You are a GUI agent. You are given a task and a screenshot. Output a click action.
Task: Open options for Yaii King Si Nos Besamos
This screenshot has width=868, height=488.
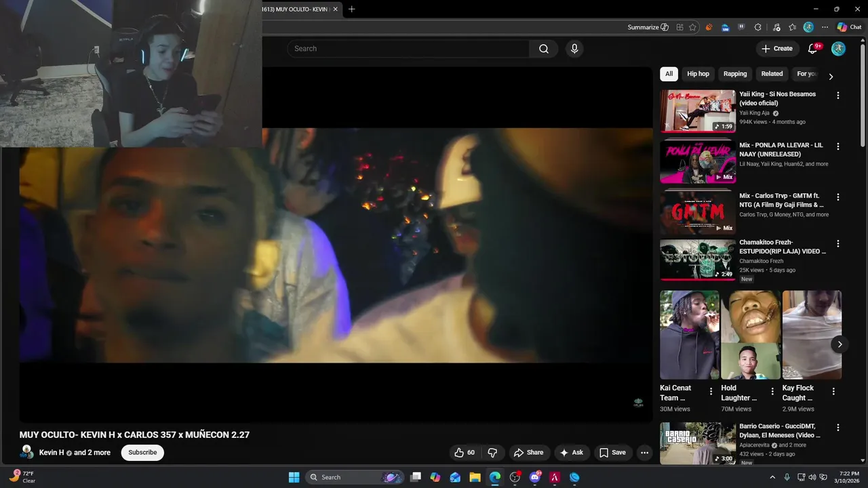click(x=837, y=96)
